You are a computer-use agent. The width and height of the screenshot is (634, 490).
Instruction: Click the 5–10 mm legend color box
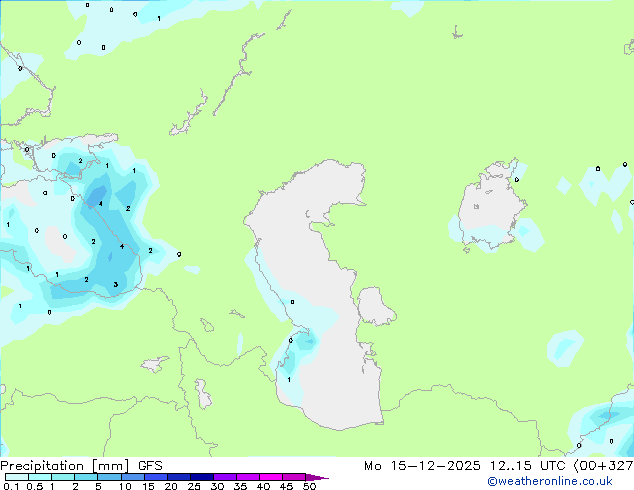pos(109,477)
